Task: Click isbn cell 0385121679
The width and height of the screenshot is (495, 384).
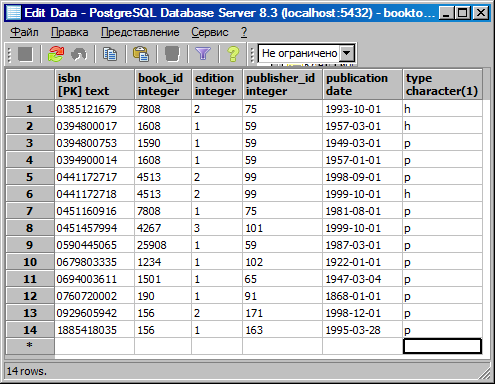Action: pyautogui.click(x=95, y=109)
